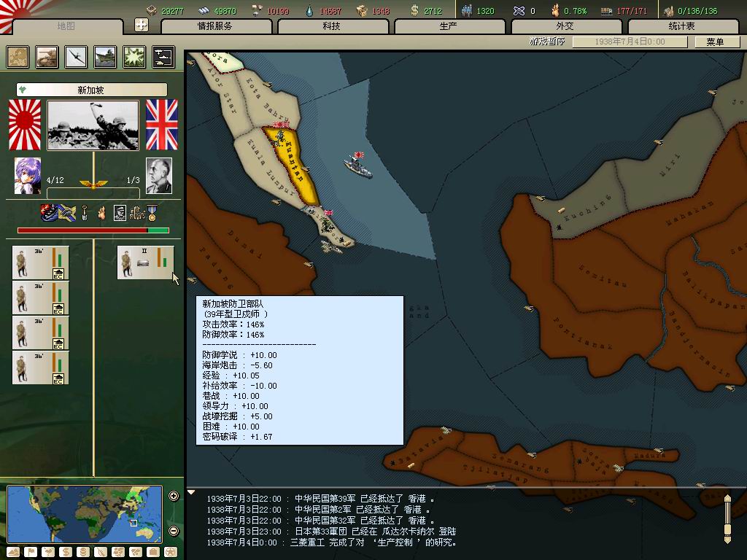Click the crossed planes air support icon
The height and width of the screenshot is (560, 747).
pyautogui.click(x=67, y=212)
